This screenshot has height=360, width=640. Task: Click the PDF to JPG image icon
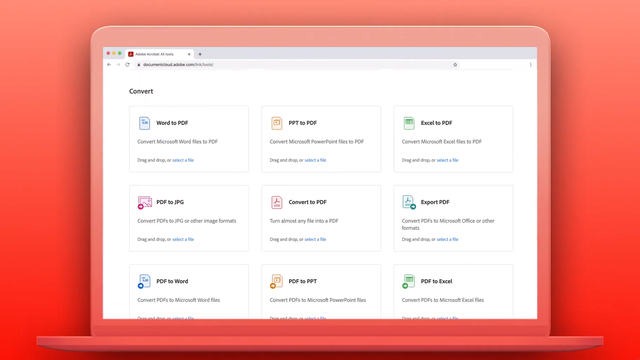point(145,202)
